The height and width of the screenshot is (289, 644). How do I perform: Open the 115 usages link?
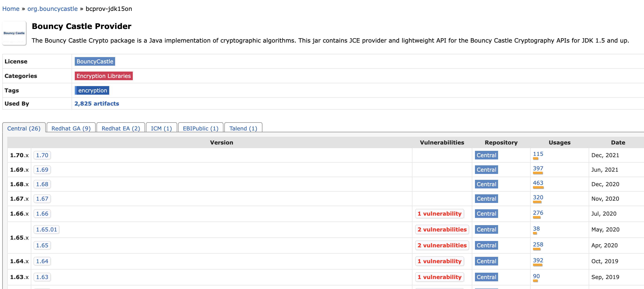pyautogui.click(x=538, y=154)
